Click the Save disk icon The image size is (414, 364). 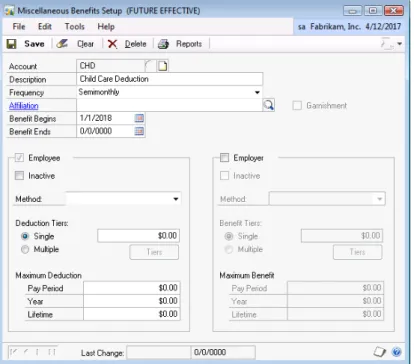point(12,44)
